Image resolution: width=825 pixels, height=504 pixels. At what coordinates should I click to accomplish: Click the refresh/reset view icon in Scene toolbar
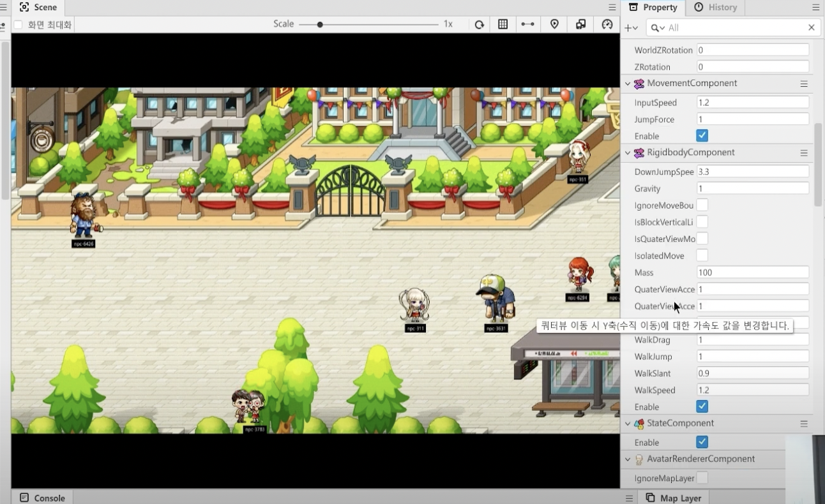[x=479, y=24]
